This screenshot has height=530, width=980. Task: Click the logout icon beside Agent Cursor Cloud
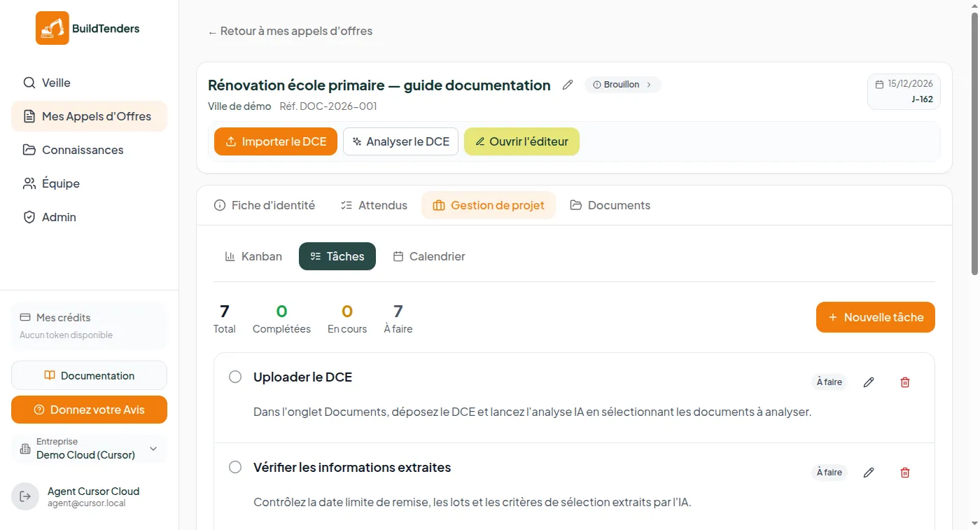25,496
